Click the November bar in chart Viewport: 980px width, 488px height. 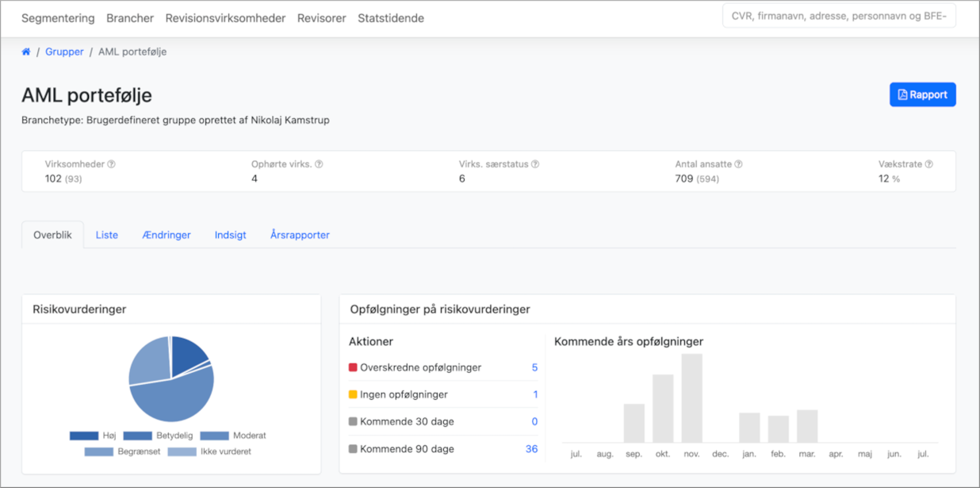[692, 398]
